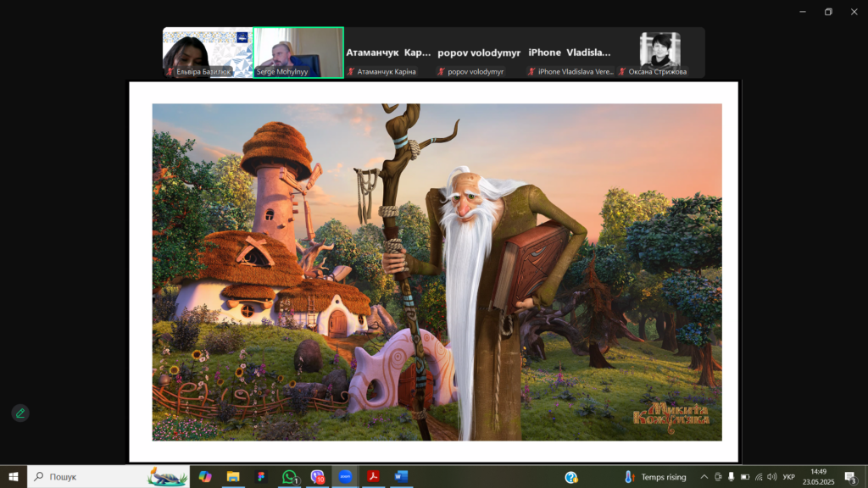Switch to Zoom in the taskbar

[345, 476]
